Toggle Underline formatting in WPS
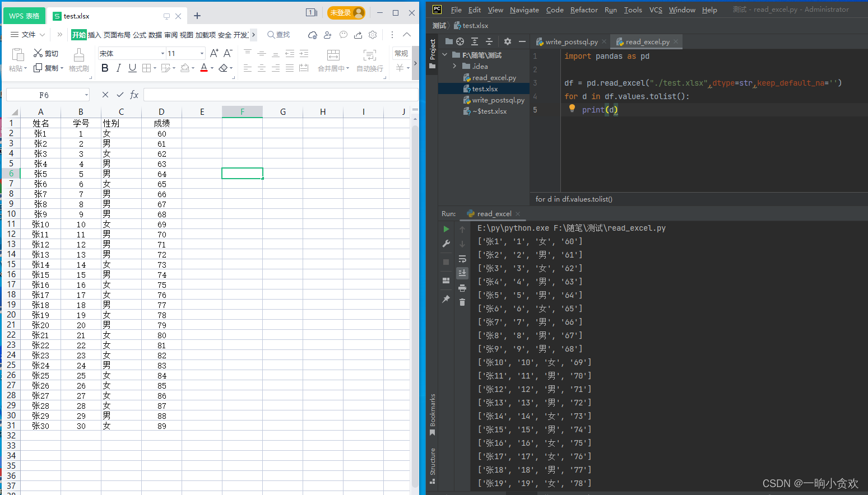 coord(132,68)
